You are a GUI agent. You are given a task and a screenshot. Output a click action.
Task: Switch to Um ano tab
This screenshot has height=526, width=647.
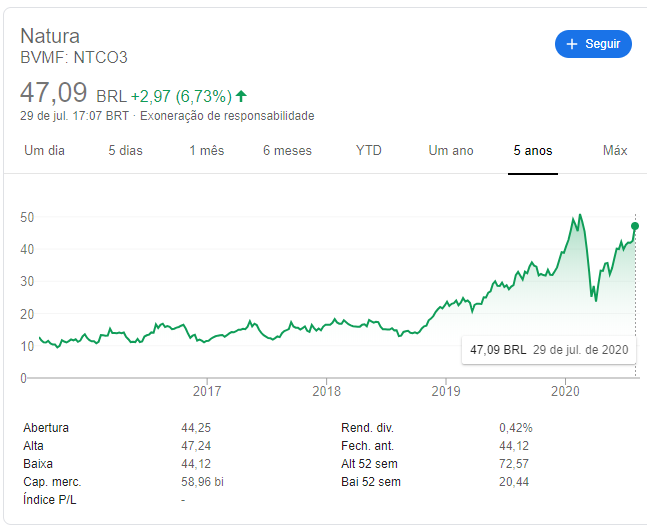[451, 151]
